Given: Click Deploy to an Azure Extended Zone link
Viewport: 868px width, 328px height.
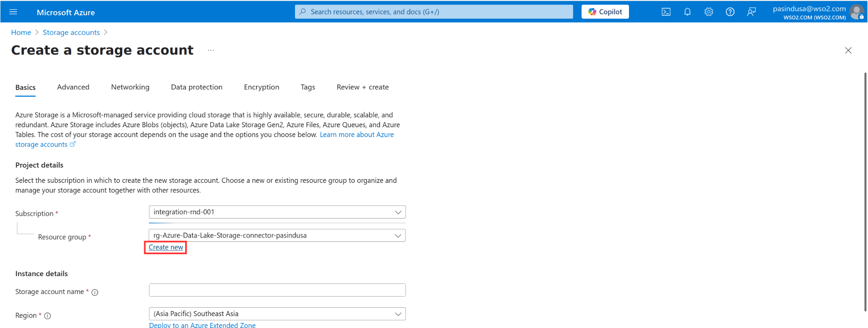Looking at the screenshot, I should pos(202,325).
